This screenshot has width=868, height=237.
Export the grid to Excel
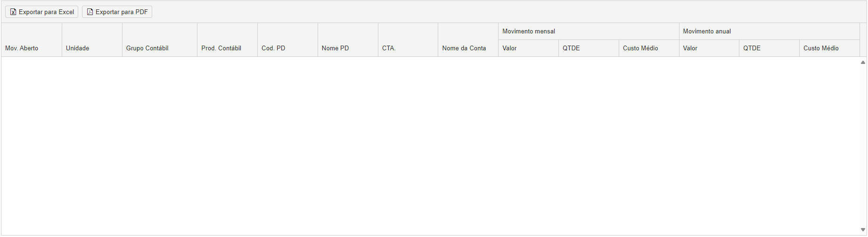[42, 12]
